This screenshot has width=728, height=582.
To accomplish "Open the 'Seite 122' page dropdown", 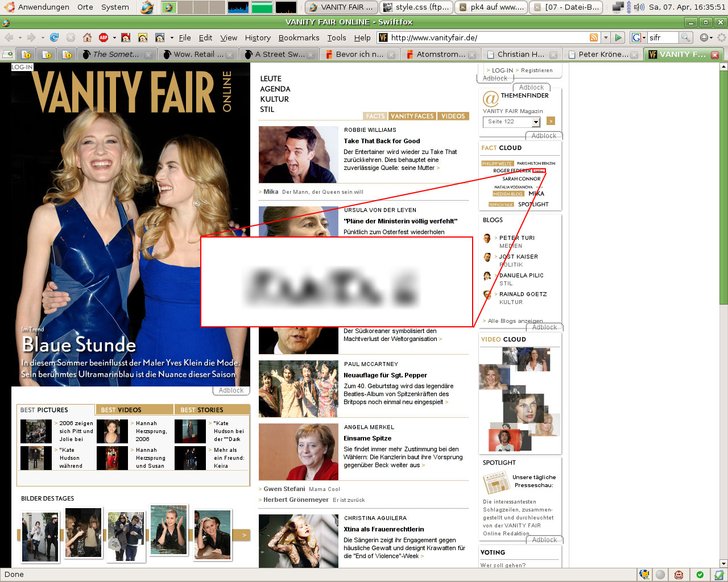I will (511, 122).
